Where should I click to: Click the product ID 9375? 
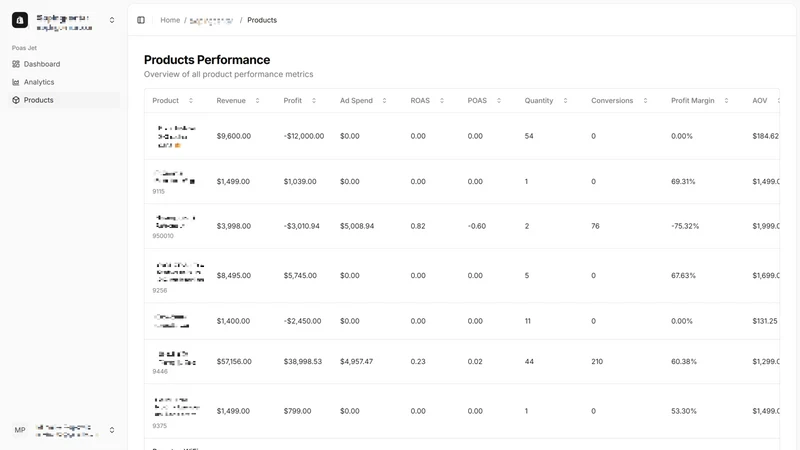click(x=160, y=426)
